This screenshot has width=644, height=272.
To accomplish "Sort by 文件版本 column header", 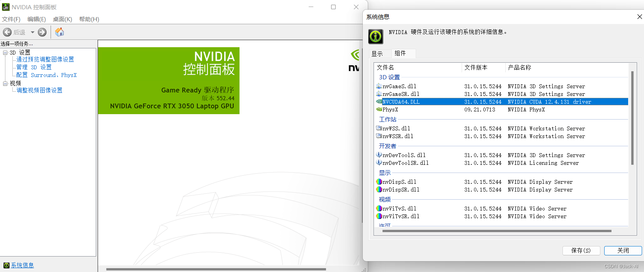I will pos(484,67).
